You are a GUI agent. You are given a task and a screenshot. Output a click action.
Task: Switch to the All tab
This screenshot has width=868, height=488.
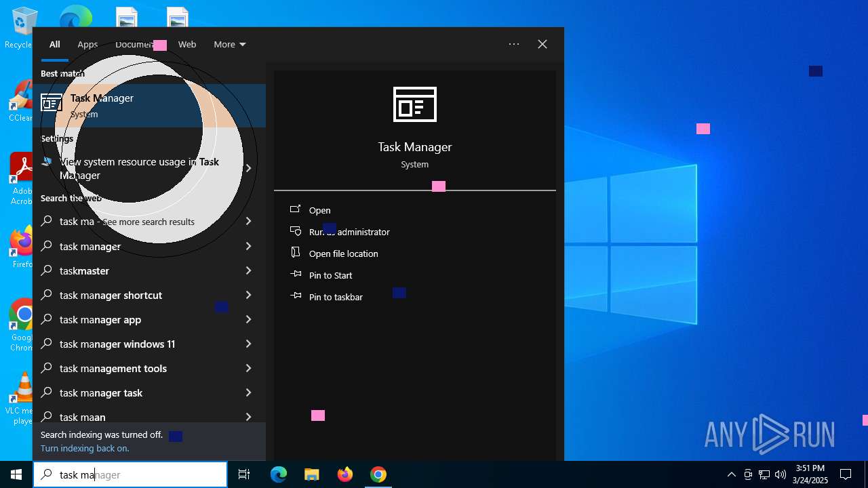tap(55, 44)
